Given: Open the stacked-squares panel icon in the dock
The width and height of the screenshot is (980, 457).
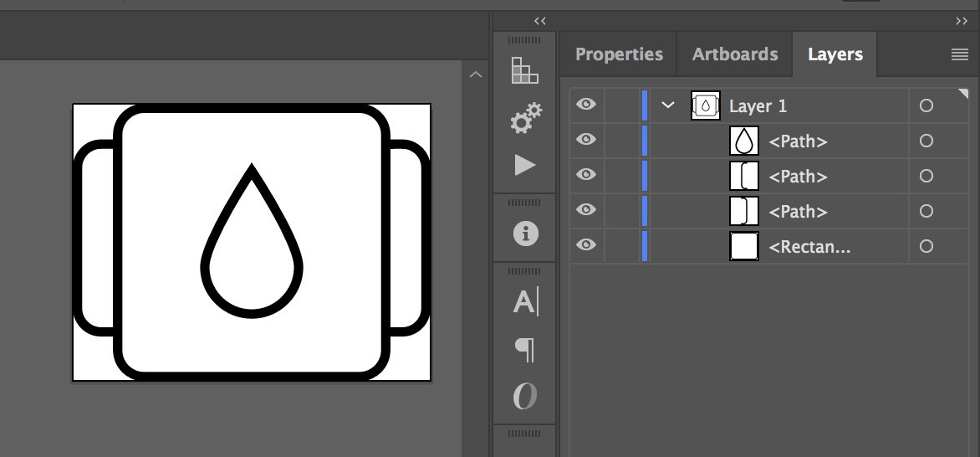Looking at the screenshot, I should click(x=524, y=71).
